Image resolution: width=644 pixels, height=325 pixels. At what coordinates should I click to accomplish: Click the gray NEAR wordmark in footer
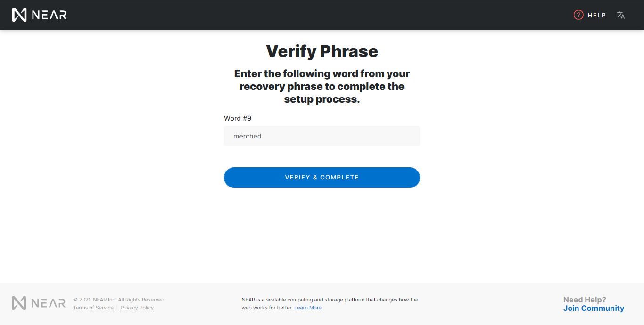tap(49, 303)
